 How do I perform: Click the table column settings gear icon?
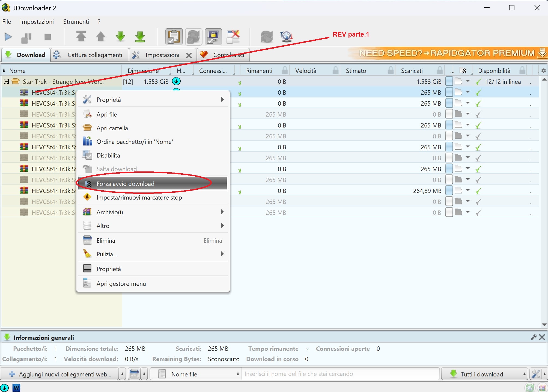tap(543, 71)
